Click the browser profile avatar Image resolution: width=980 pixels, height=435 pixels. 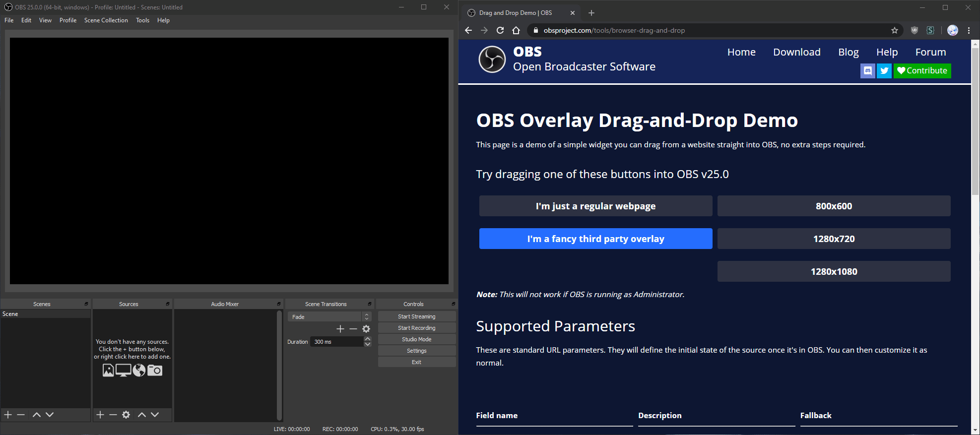tap(953, 30)
